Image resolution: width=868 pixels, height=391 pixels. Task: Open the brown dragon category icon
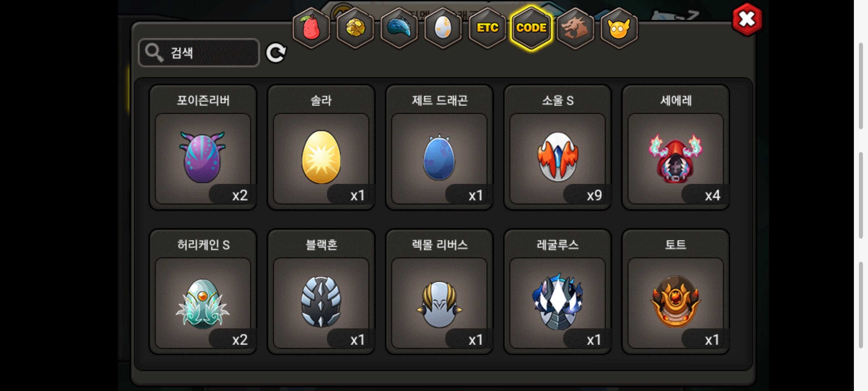point(575,28)
